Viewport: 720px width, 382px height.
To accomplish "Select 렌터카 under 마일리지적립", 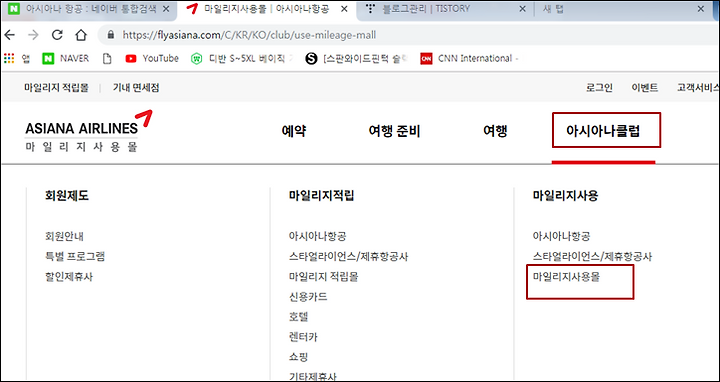I will point(303,337).
